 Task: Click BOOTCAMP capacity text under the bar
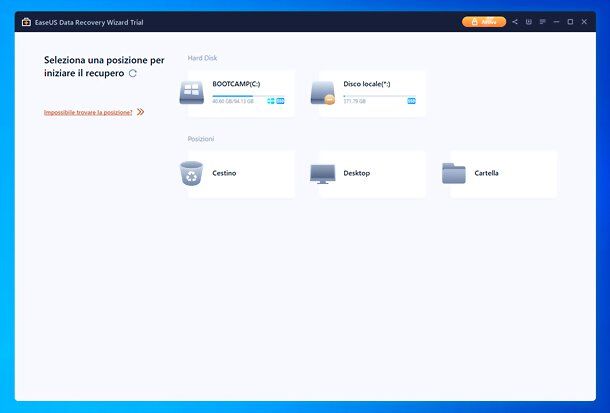pos(233,101)
